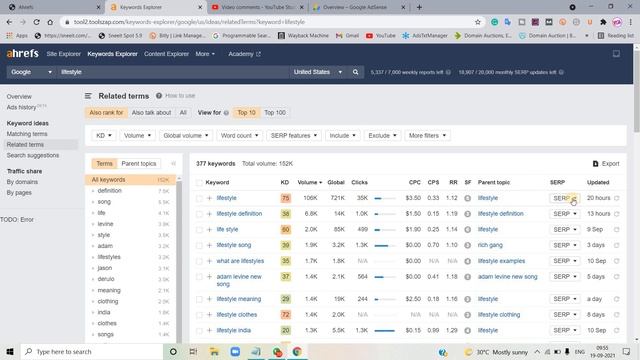
Task: Add lifestyle india keyword with plus icon
Action: click(210, 330)
